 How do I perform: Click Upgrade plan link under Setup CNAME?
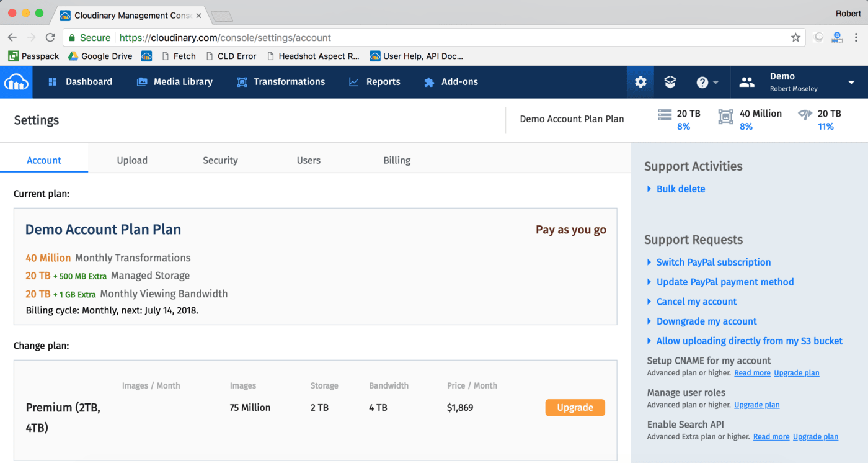pos(797,373)
